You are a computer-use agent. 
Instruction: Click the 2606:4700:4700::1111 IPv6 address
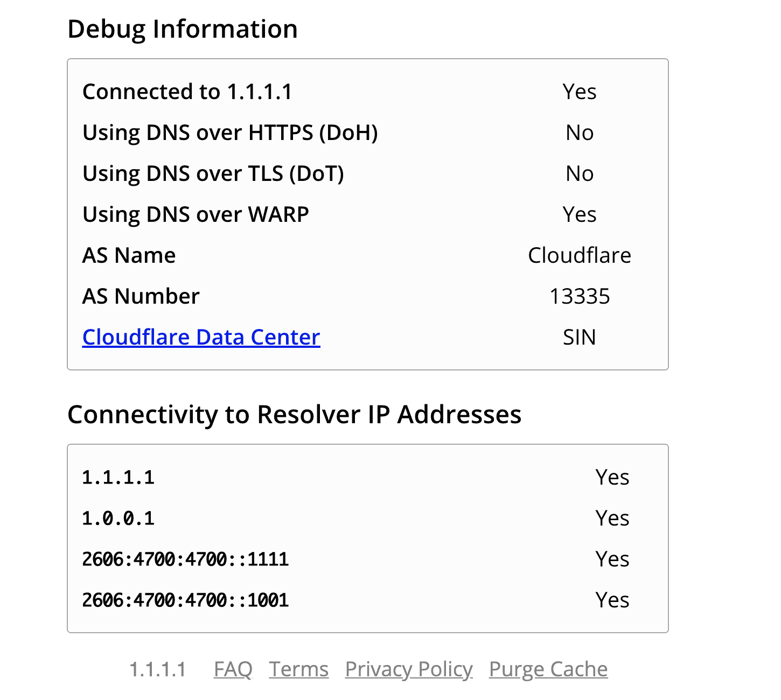click(x=185, y=559)
